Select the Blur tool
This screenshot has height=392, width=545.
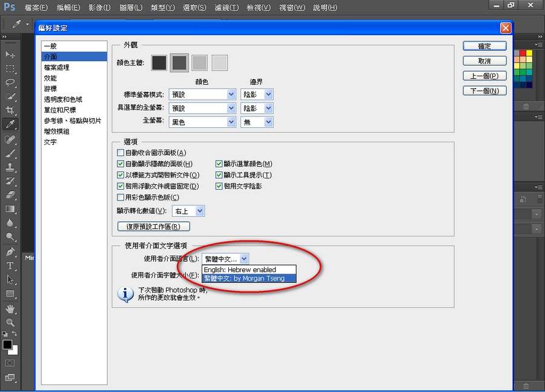tap(10, 222)
